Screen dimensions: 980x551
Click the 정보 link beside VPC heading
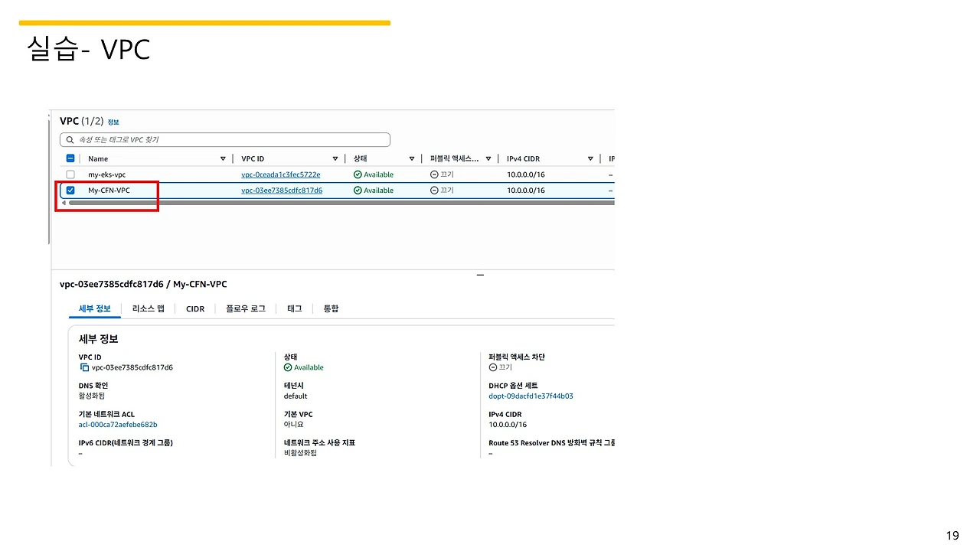(x=113, y=122)
